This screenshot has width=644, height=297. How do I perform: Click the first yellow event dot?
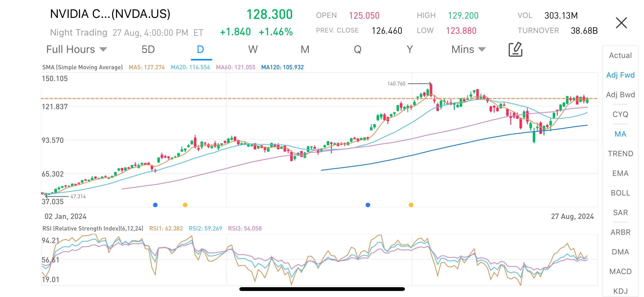[185, 205]
